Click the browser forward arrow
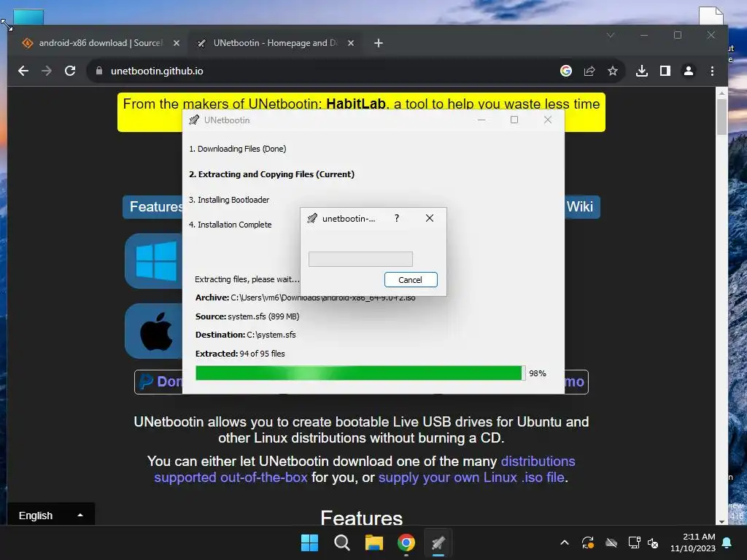747x560 pixels. click(x=47, y=71)
